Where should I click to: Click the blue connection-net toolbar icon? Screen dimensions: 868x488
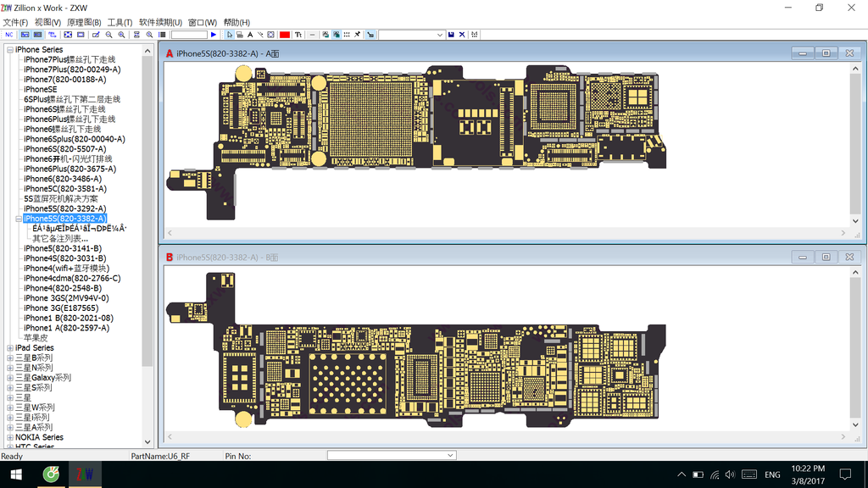pos(52,34)
